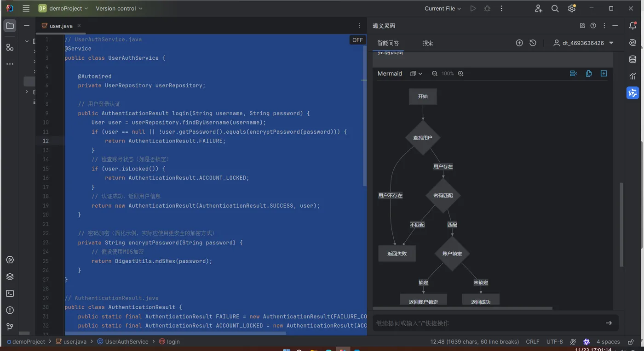Image resolution: width=644 pixels, height=351 pixels.
Task: Click the editor horizontal scrollbar
Action: coord(176,333)
